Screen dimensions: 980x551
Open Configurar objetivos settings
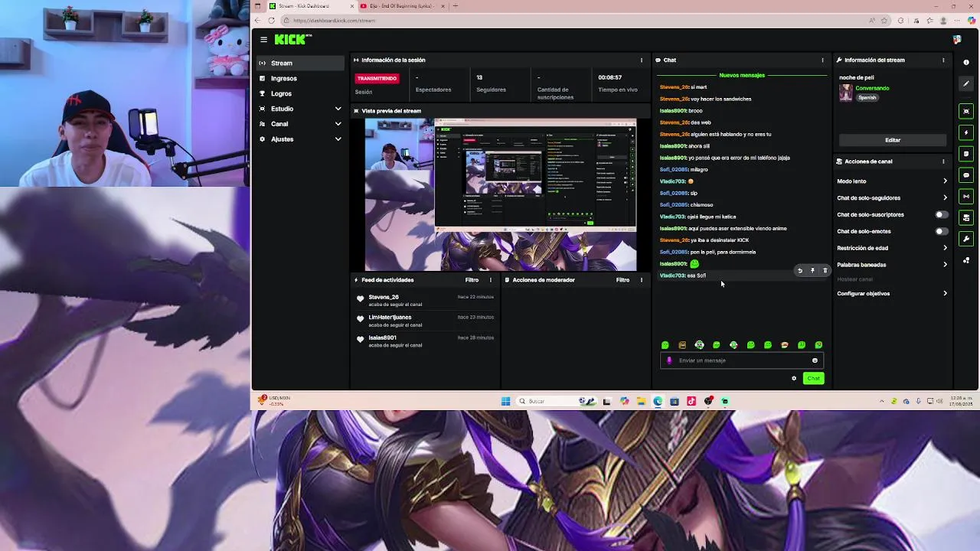click(893, 294)
